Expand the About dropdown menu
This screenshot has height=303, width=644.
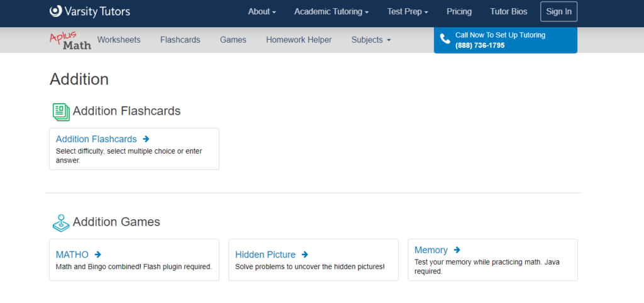coord(262,11)
